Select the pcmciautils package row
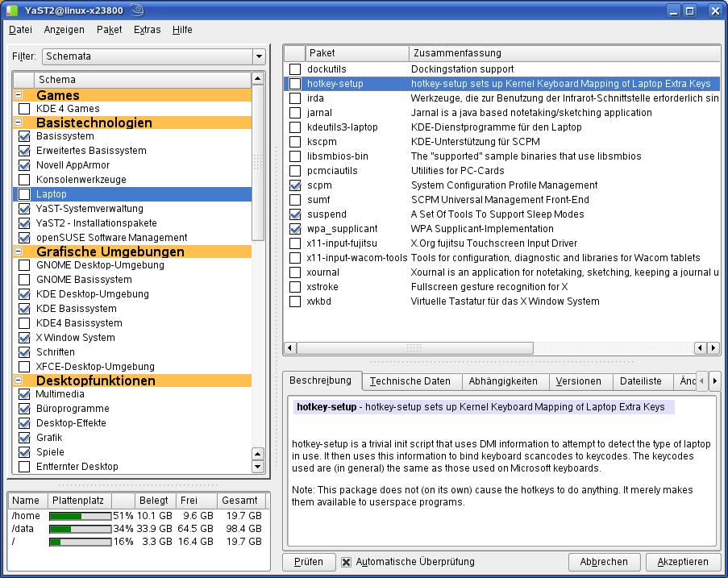 click(501, 171)
